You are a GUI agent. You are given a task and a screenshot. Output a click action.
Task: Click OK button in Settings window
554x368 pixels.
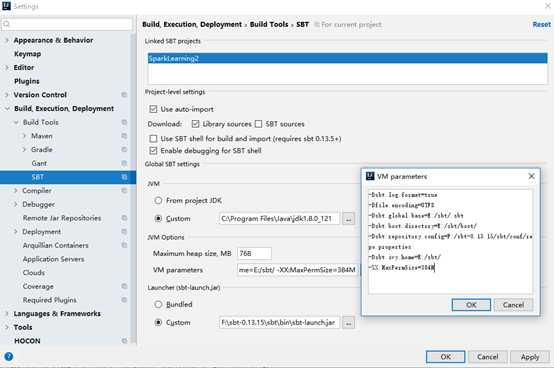tap(445, 357)
